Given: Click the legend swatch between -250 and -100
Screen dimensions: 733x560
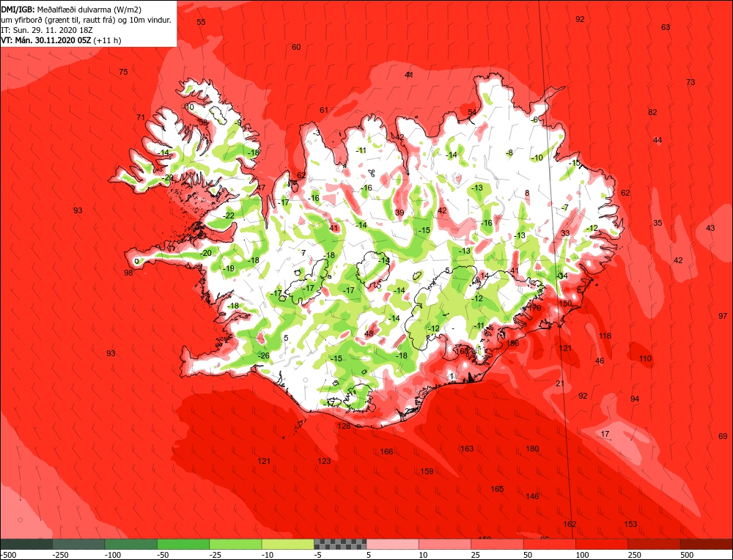Looking at the screenshot, I should coord(78,544).
